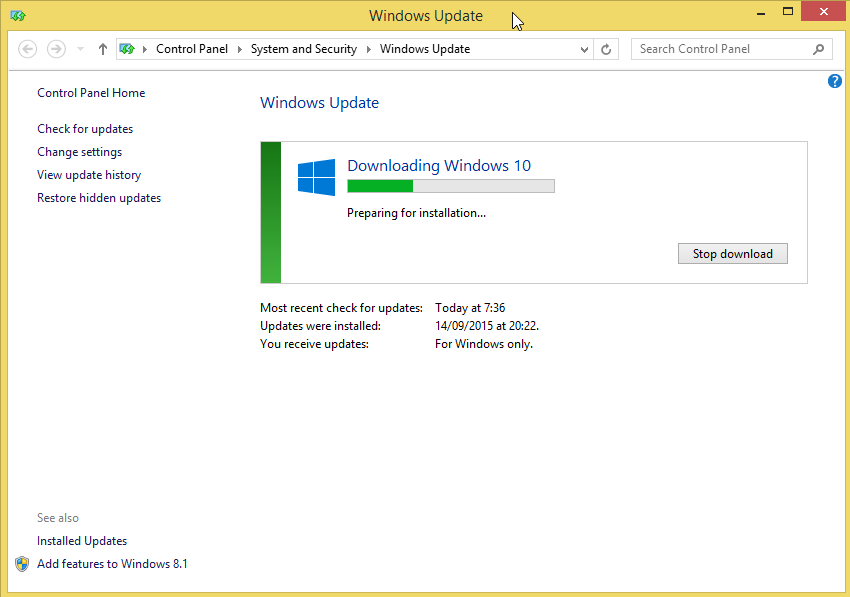This screenshot has height=597, width=850.
Task: Open View update history
Action: click(x=89, y=174)
